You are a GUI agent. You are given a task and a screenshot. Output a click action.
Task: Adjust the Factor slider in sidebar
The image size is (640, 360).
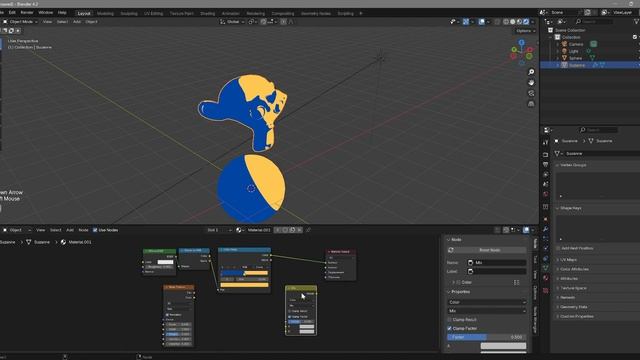487,337
